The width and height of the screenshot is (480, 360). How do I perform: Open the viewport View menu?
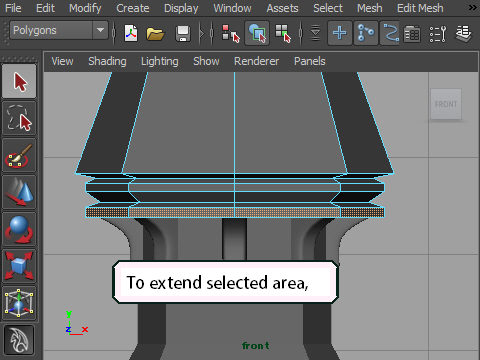tap(62, 61)
